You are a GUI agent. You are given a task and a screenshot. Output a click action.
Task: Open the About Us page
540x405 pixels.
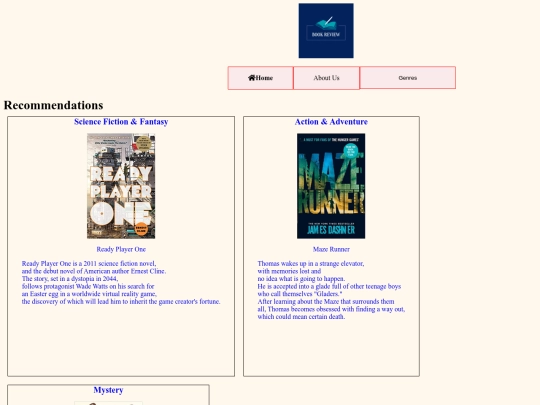pyautogui.click(x=326, y=78)
